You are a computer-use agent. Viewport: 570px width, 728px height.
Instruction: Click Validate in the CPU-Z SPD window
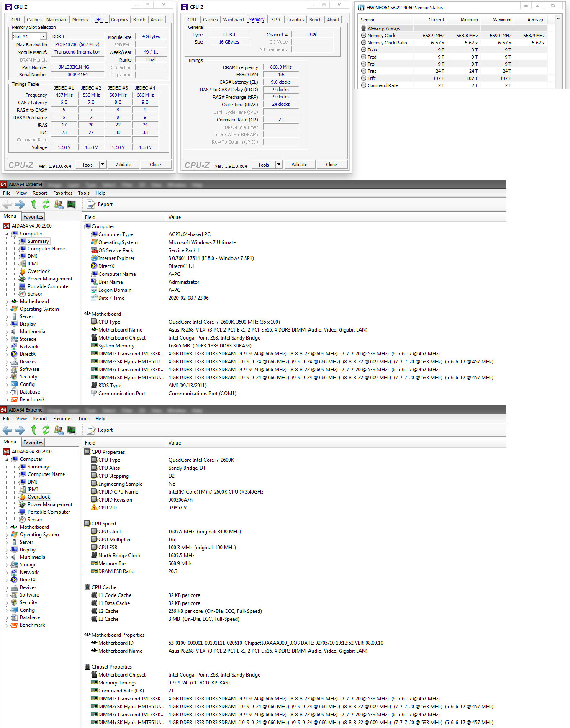123,165
